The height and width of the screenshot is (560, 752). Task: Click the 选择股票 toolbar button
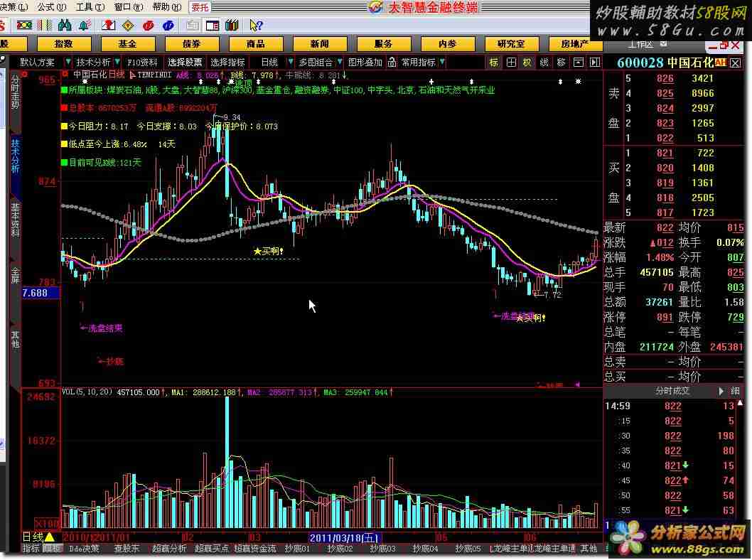click(185, 63)
